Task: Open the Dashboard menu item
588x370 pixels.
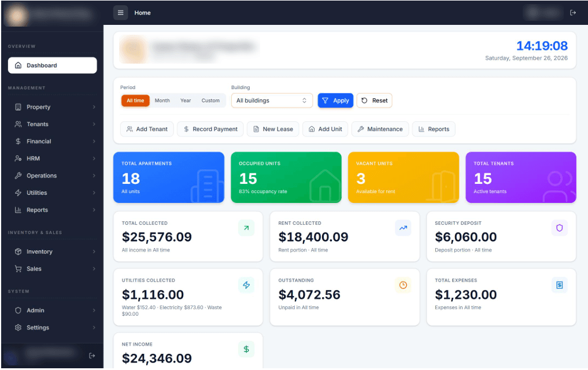Action: point(53,65)
